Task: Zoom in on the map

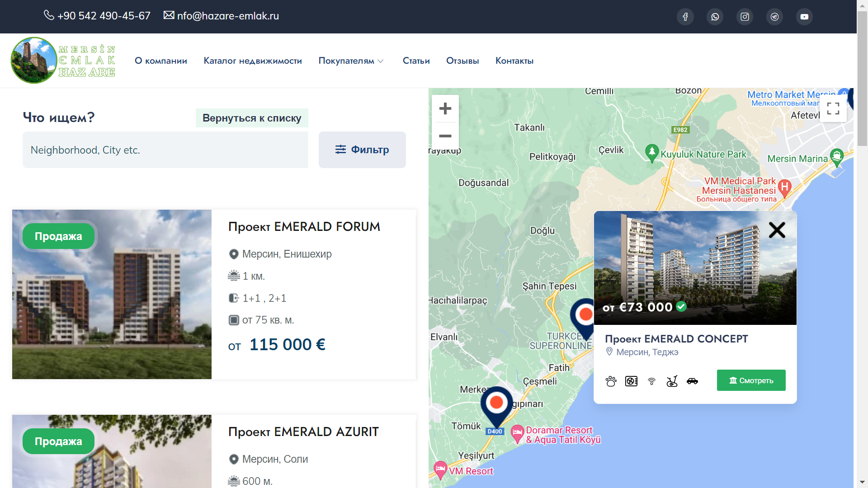Action: [445, 108]
